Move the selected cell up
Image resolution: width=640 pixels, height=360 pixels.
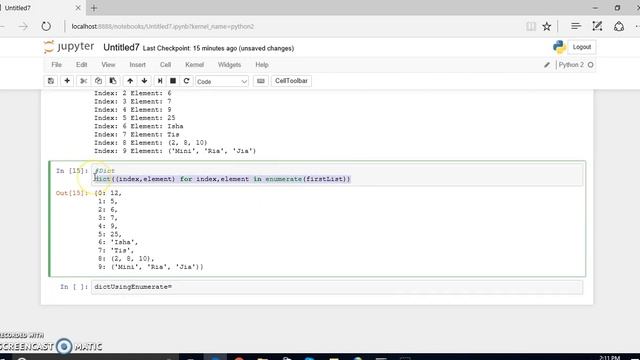click(x=130, y=81)
